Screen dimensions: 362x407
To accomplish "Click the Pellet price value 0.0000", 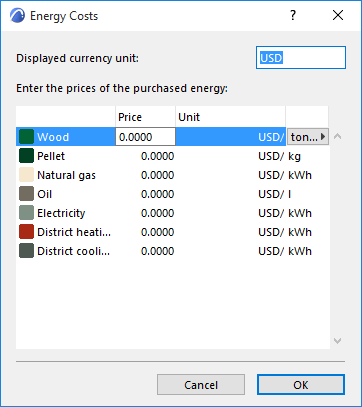I will tap(157, 156).
